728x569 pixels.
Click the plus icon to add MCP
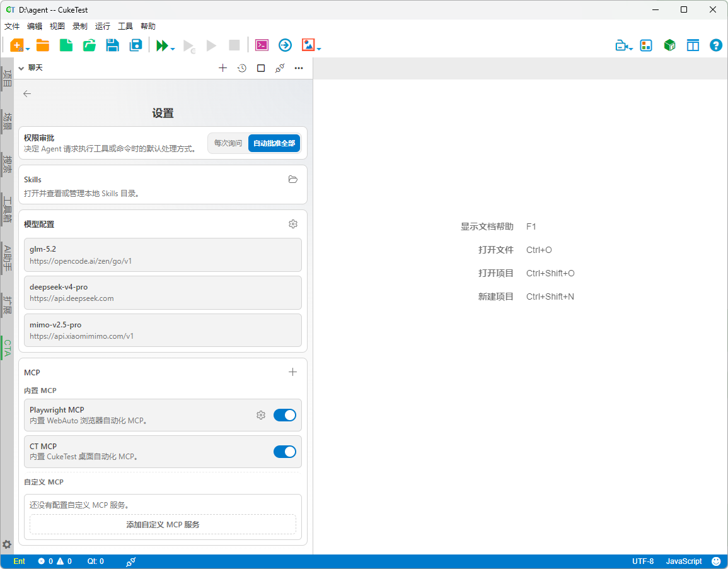click(x=292, y=372)
